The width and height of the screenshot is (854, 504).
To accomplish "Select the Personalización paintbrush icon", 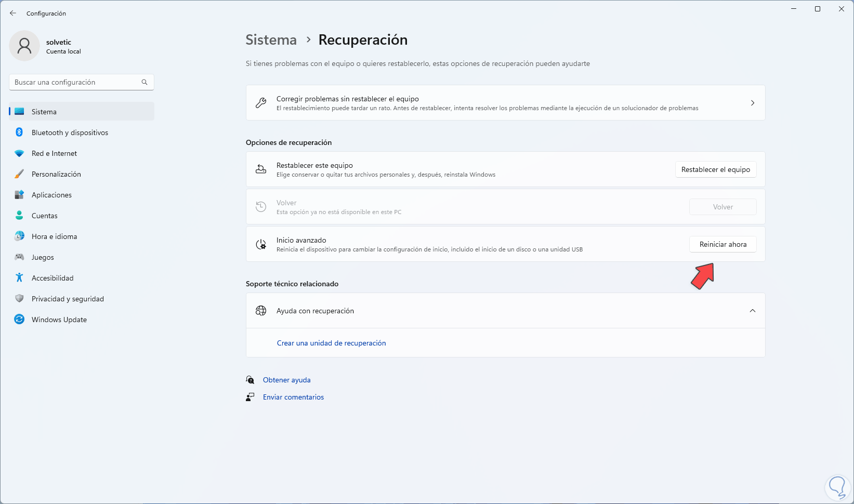I will click(x=19, y=174).
